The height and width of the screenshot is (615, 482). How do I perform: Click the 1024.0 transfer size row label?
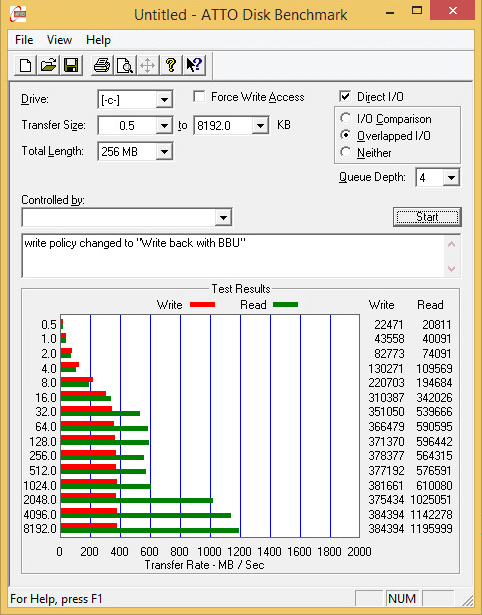click(x=40, y=486)
